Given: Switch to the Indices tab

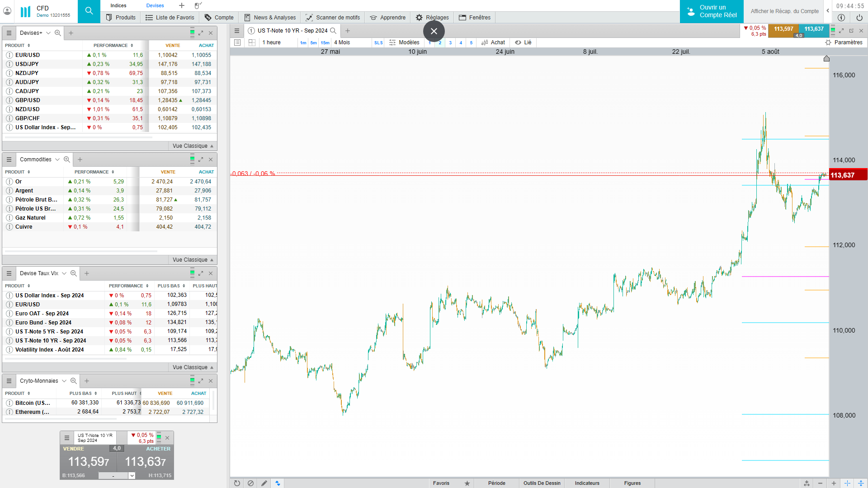Looking at the screenshot, I should 118,5.
